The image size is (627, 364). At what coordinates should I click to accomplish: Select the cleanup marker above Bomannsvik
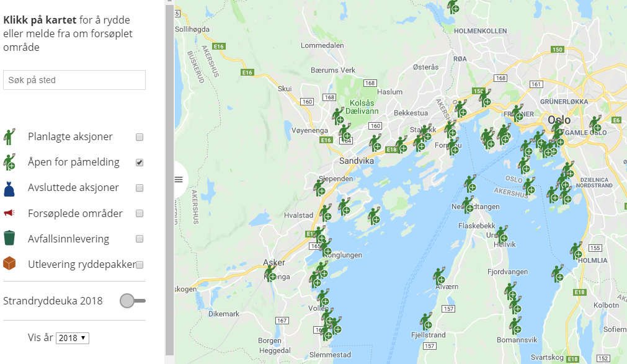pos(515,326)
